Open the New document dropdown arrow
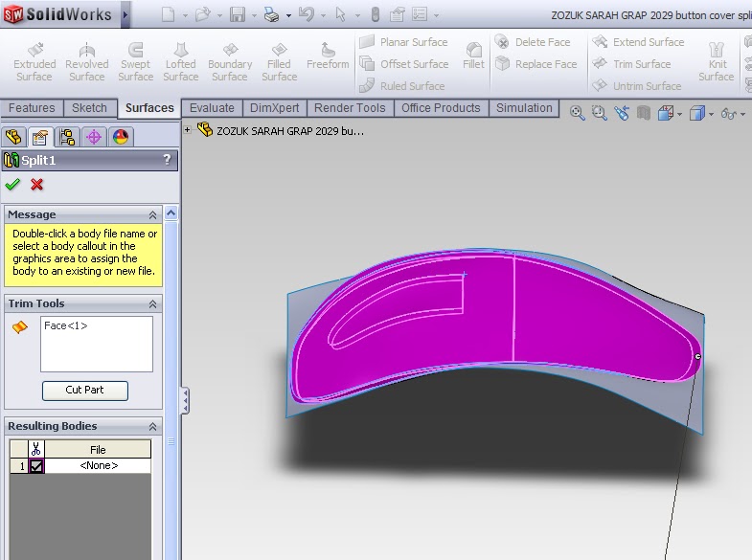752x560 pixels. pos(185,16)
